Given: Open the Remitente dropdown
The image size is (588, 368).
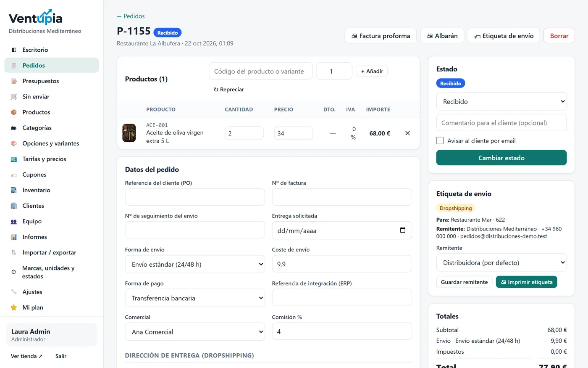Looking at the screenshot, I should 501,262.
